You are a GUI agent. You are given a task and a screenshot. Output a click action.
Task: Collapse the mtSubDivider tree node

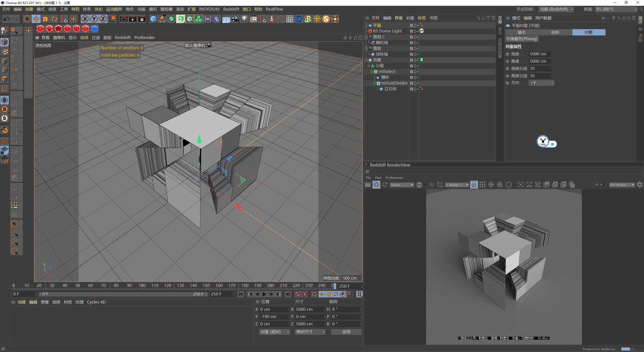click(374, 83)
